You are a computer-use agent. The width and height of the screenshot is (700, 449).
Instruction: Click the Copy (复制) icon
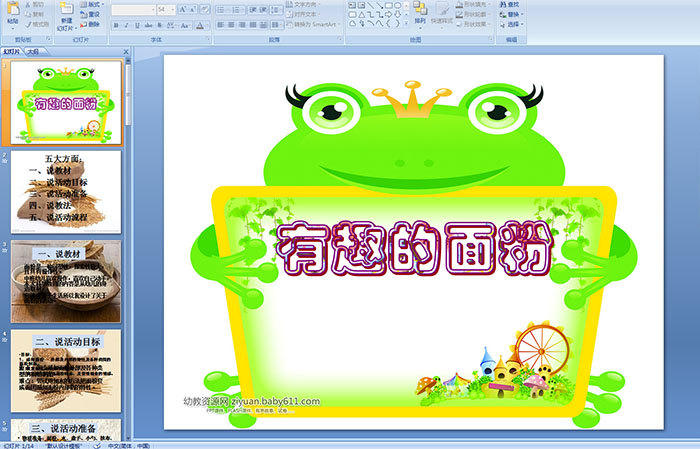(x=28, y=14)
